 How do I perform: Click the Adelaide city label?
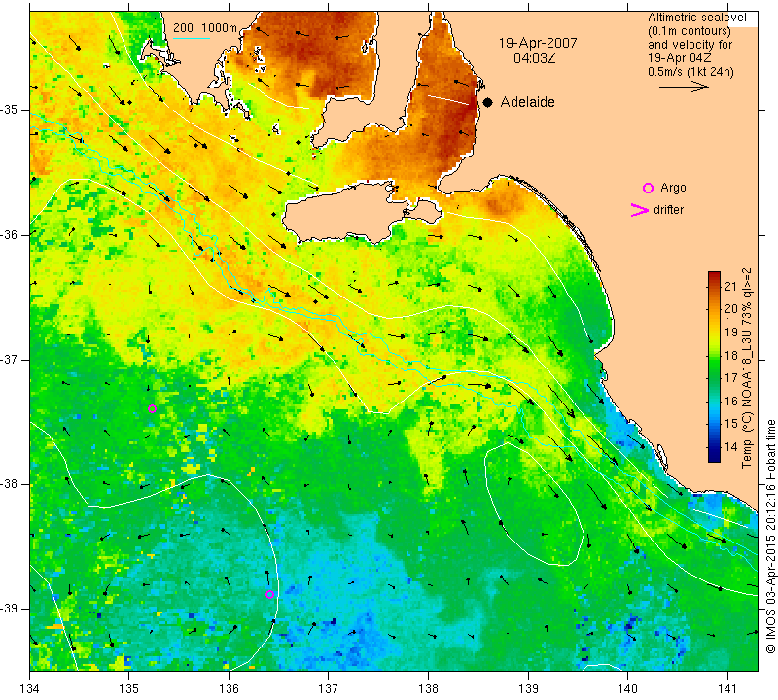click(527, 102)
